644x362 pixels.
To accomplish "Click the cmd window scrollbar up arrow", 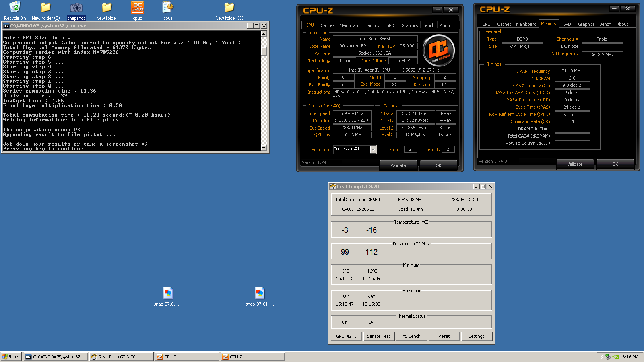I will coord(264,34).
